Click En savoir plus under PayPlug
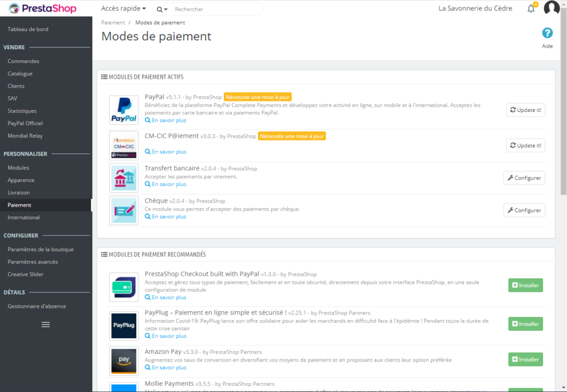 click(x=166, y=336)
